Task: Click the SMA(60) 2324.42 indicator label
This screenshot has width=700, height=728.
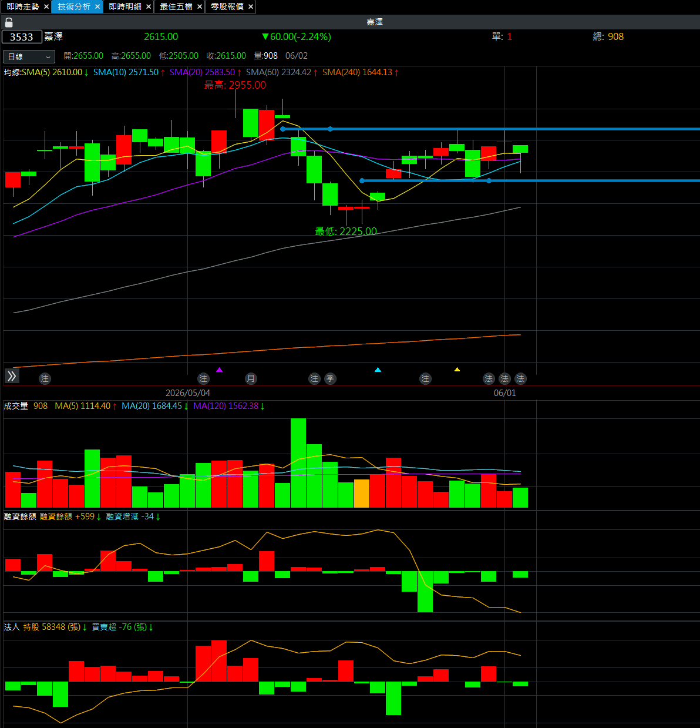Action: 282,72
